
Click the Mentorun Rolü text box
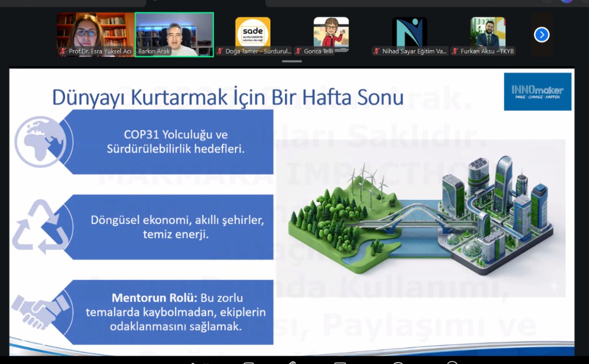176,312
